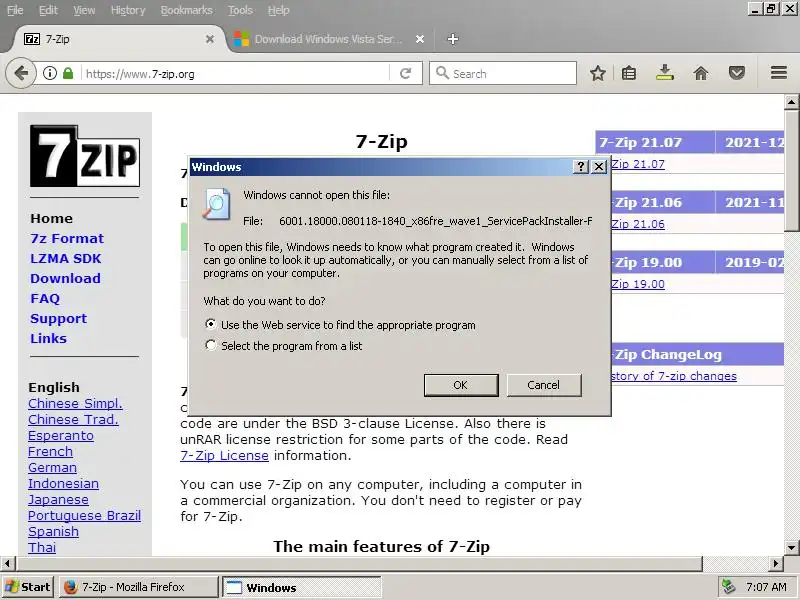
Task: Bookmark this page with the star icon
Action: pos(597,73)
